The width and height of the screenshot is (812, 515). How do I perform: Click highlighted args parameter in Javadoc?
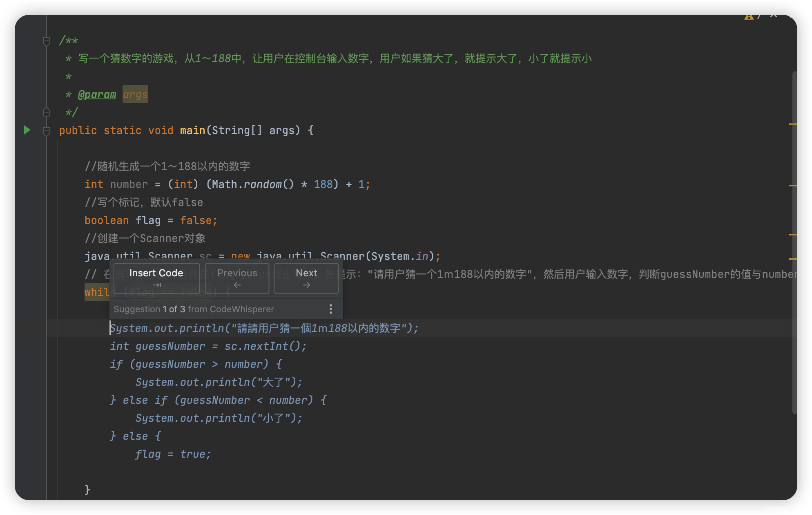(x=135, y=94)
